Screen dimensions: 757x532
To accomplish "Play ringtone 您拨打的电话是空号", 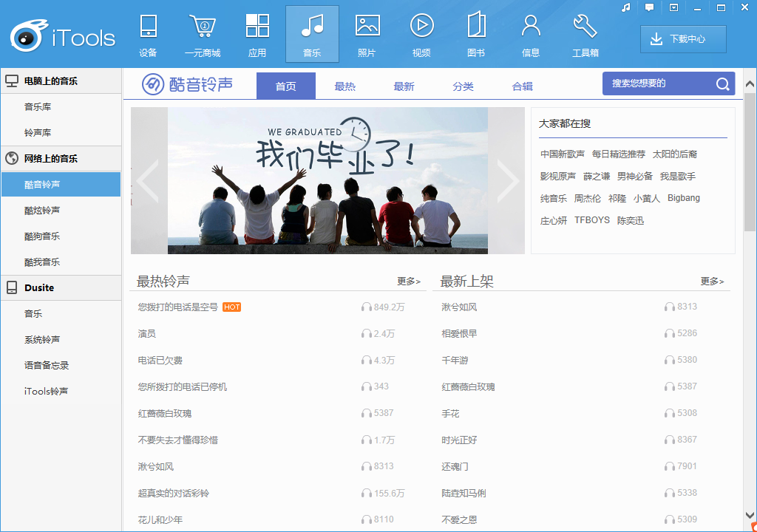I will click(178, 307).
